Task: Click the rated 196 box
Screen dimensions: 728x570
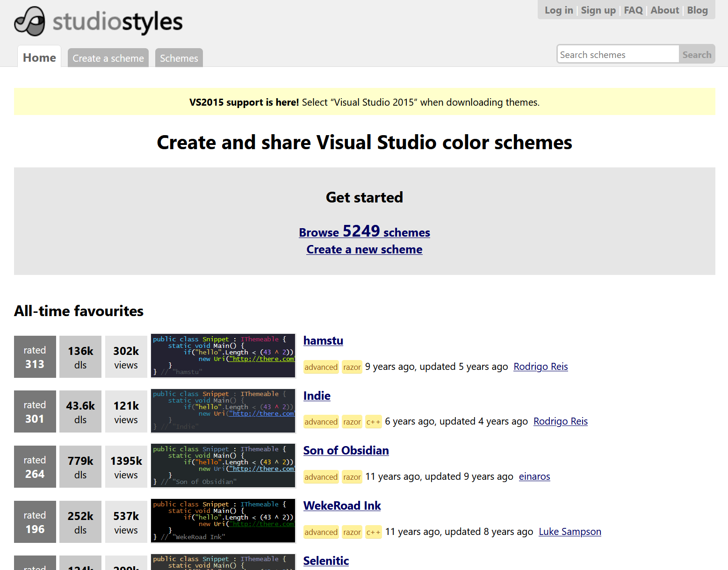Action: (x=35, y=522)
